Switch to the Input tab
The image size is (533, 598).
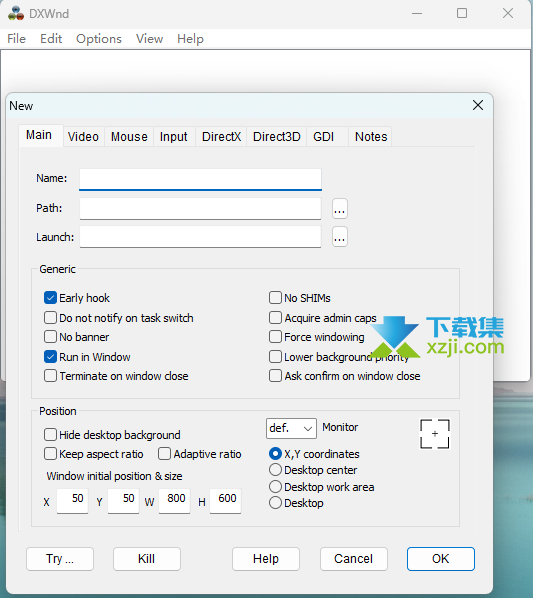[173, 137]
